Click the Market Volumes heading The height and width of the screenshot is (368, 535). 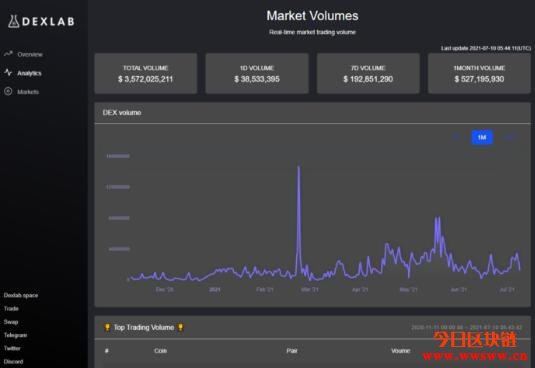coord(312,16)
